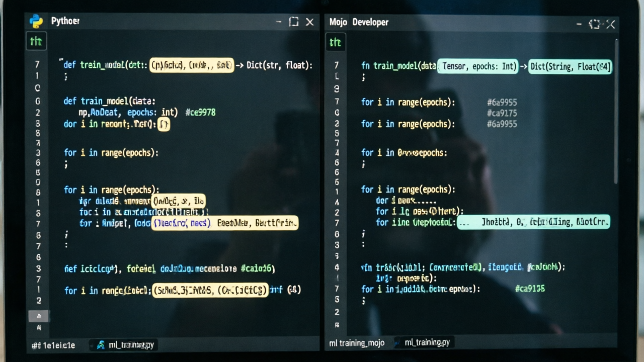Click the green "th" icon in the Pythoer window

click(x=36, y=41)
